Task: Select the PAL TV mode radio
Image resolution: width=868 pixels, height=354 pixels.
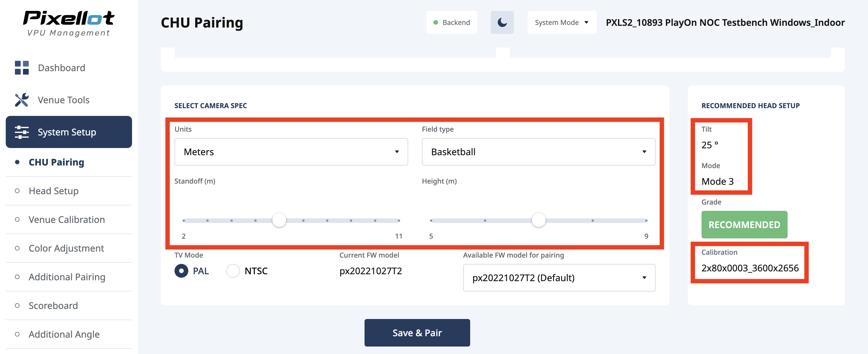Action: pyautogui.click(x=181, y=271)
